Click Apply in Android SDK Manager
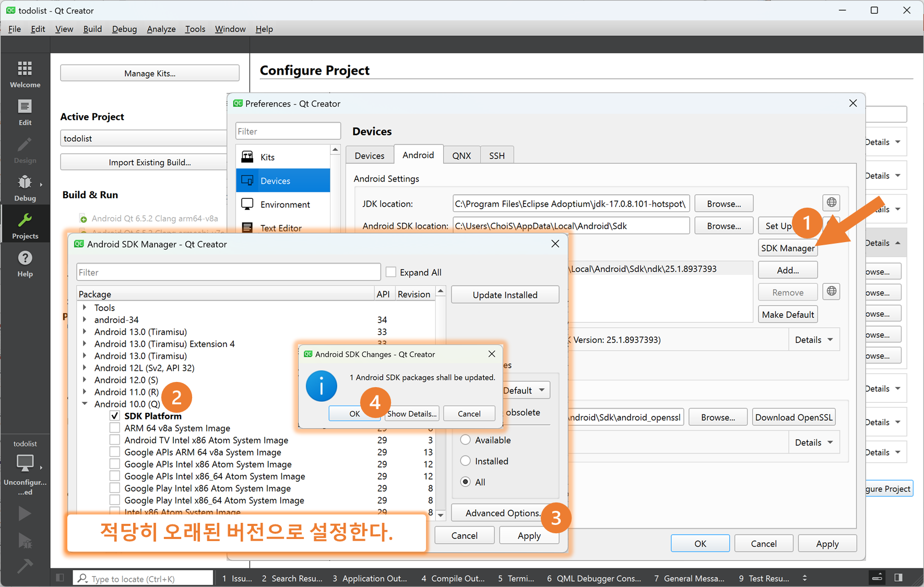This screenshot has width=924, height=587. [x=529, y=535]
